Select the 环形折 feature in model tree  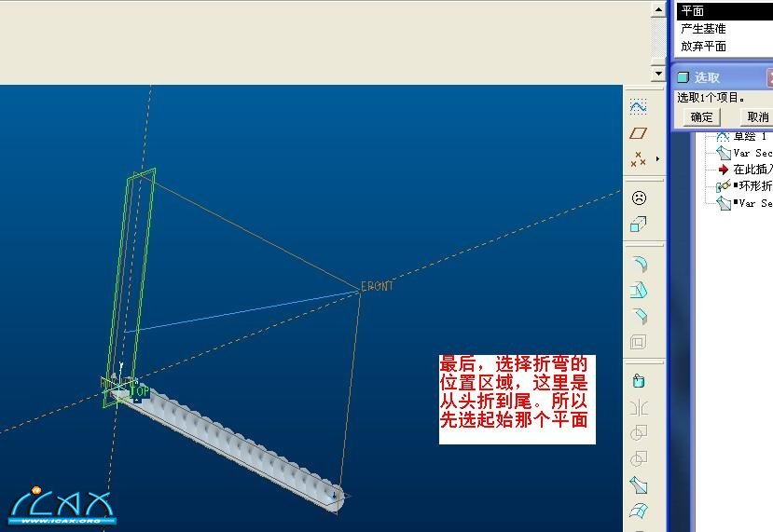[744, 186]
